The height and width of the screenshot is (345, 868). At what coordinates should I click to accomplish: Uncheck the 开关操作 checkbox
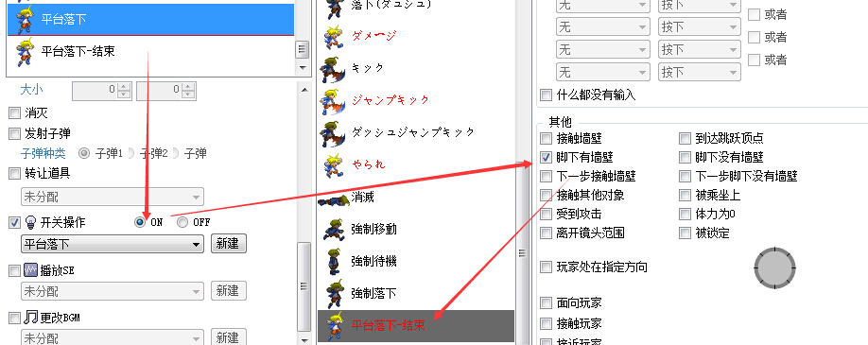coord(14,223)
